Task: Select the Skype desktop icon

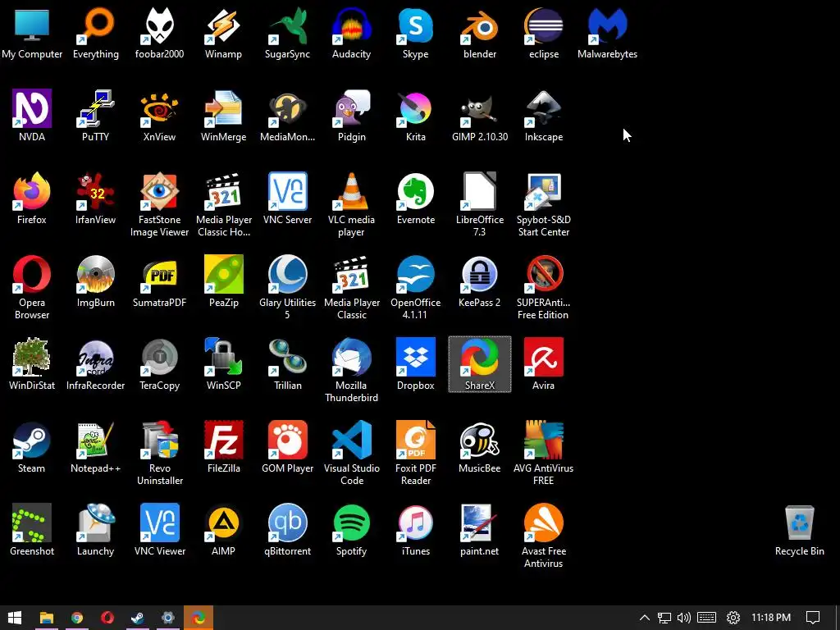Action: 415,33
